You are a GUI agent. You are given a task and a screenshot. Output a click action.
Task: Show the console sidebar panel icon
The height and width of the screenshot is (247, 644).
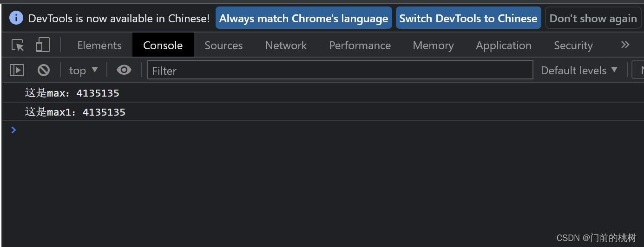click(17, 70)
